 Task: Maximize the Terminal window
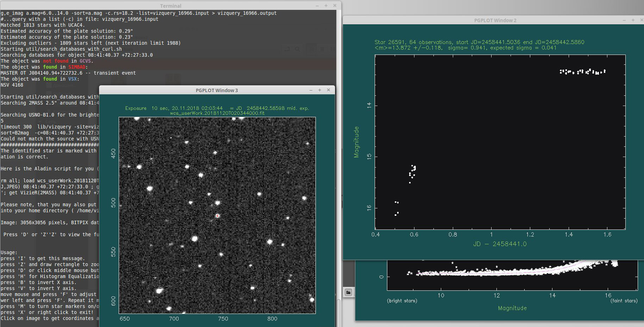pos(326,6)
